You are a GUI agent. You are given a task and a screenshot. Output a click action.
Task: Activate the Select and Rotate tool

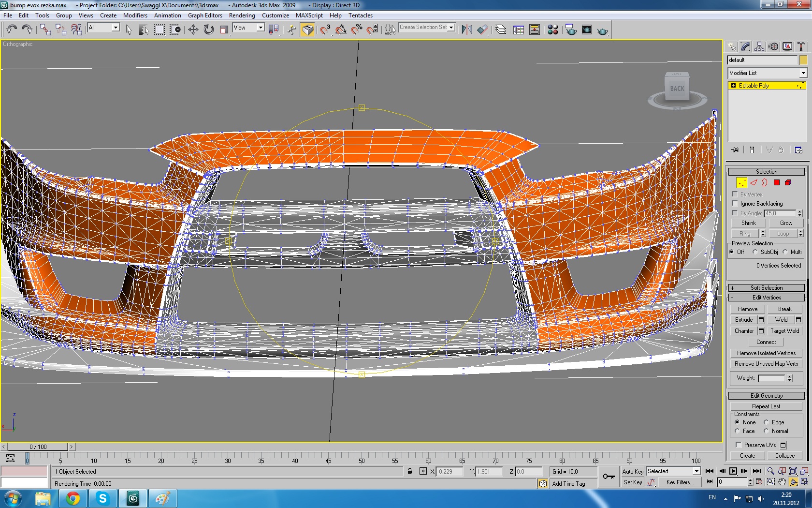click(208, 30)
